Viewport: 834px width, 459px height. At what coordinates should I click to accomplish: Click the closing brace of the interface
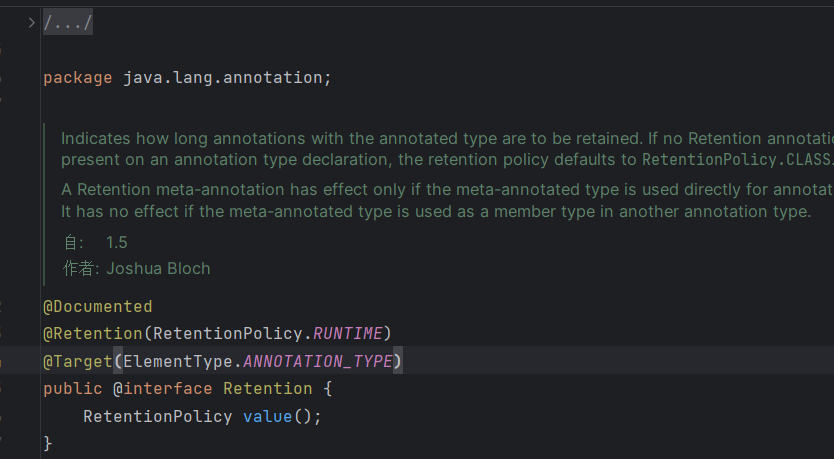click(x=48, y=442)
